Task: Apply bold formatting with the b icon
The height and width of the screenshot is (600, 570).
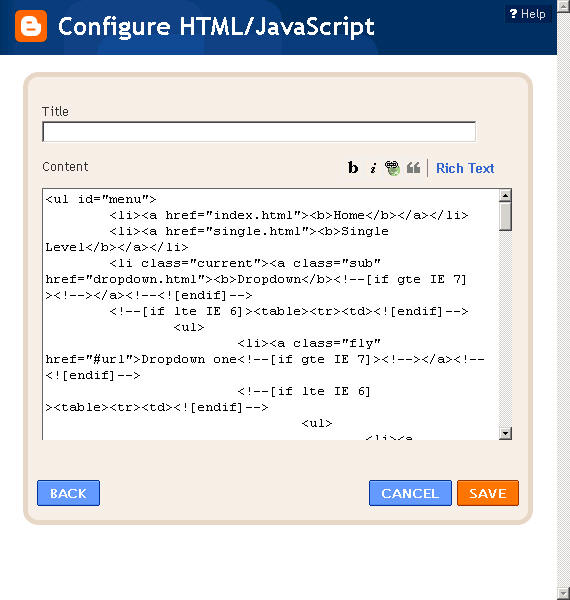Action: pos(353,168)
